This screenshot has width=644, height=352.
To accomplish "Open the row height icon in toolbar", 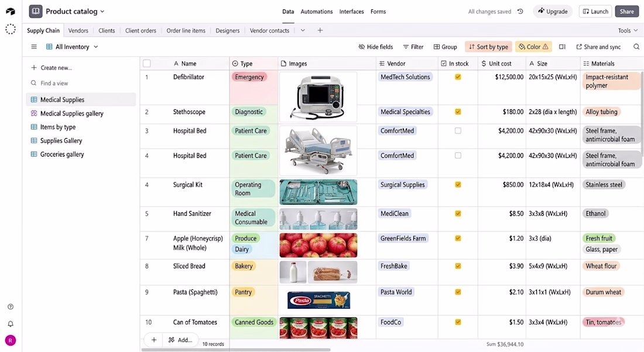I will point(562,47).
